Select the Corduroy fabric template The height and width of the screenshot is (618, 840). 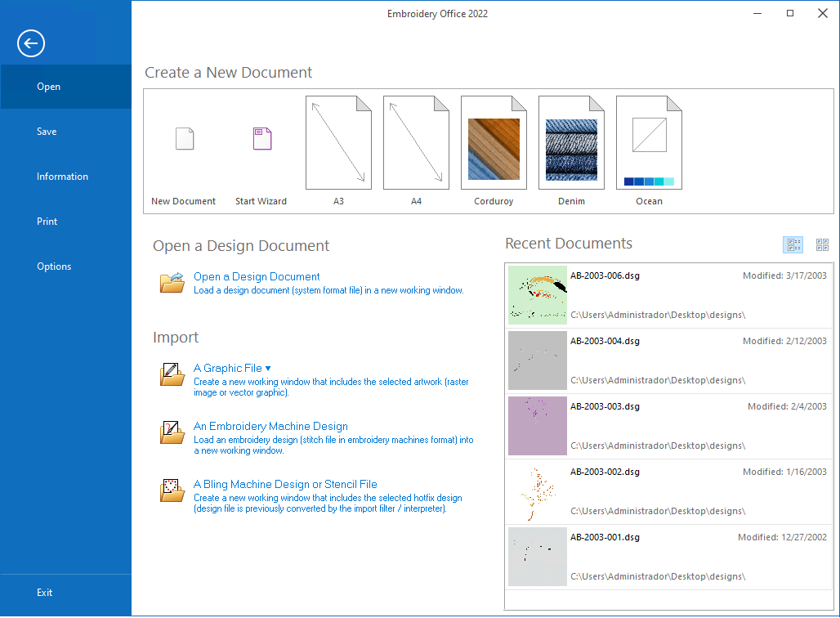click(494, 143)
